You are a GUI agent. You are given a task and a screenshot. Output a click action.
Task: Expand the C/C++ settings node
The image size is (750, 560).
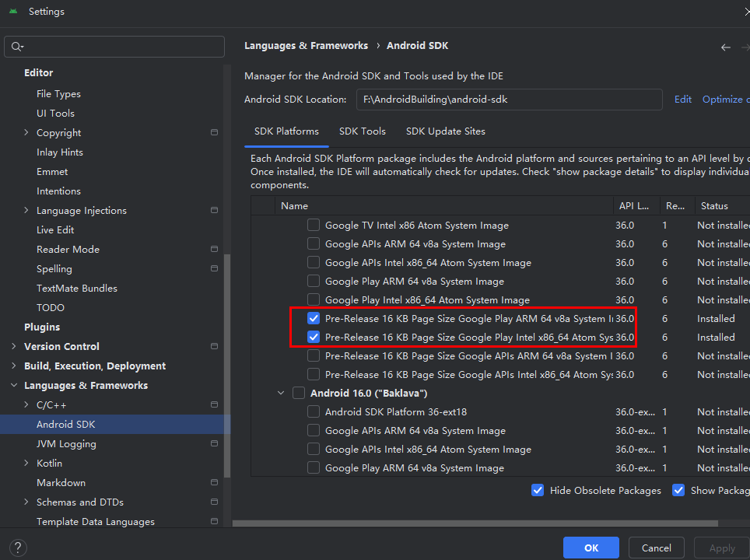26,405
